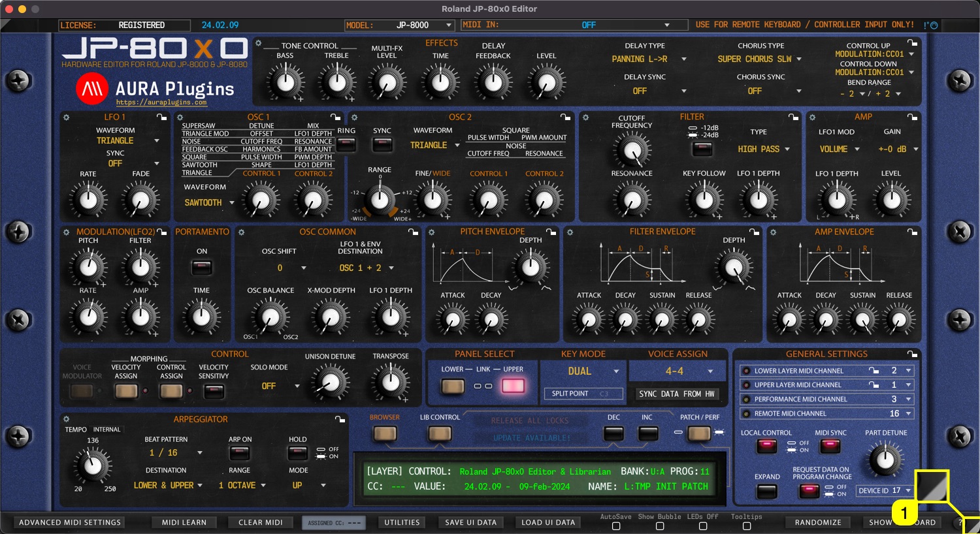Click the Tone Control Bass knob
The image size is (980, 534).
(x=285, y=83)
